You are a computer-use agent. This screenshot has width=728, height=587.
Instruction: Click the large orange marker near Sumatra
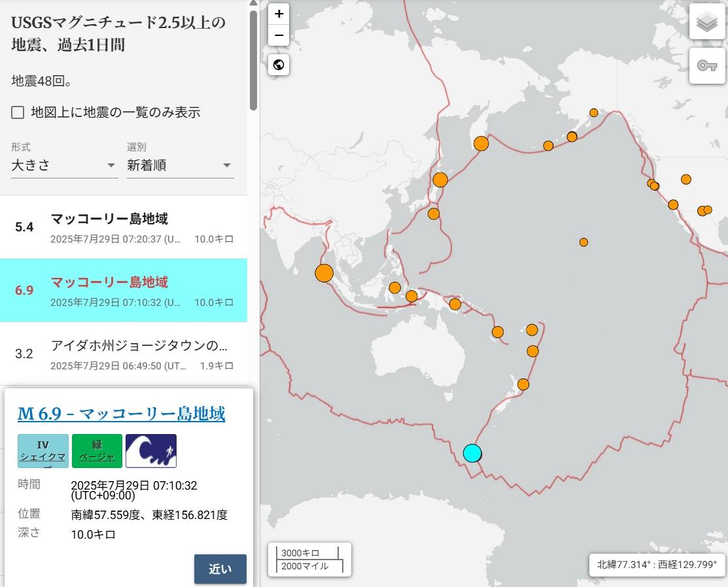pyautogui.click(x=324, y=273)
